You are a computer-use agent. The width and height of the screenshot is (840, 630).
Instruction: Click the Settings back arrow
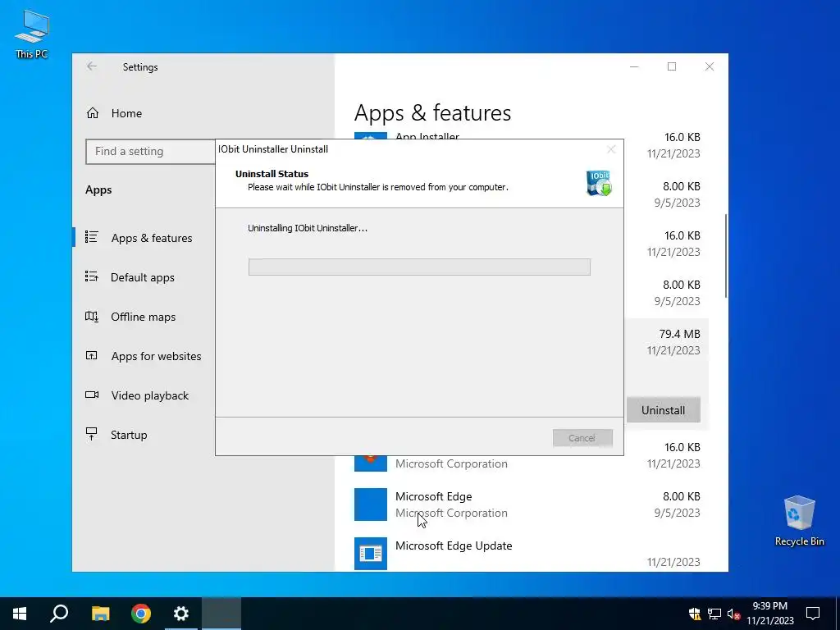tap(92, 66)
